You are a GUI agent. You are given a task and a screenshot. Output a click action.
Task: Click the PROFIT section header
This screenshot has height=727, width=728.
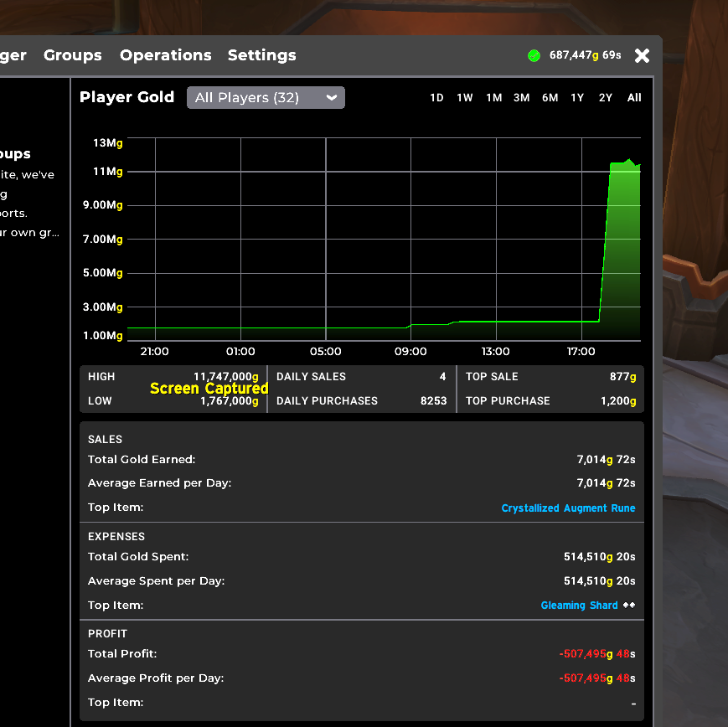click(107, 634)
